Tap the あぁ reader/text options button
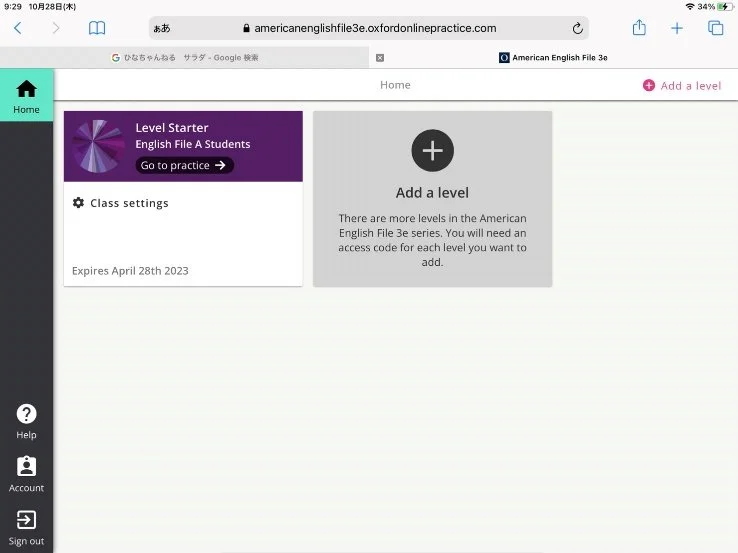This screenshot has height=553, width=738. (161, 28)
